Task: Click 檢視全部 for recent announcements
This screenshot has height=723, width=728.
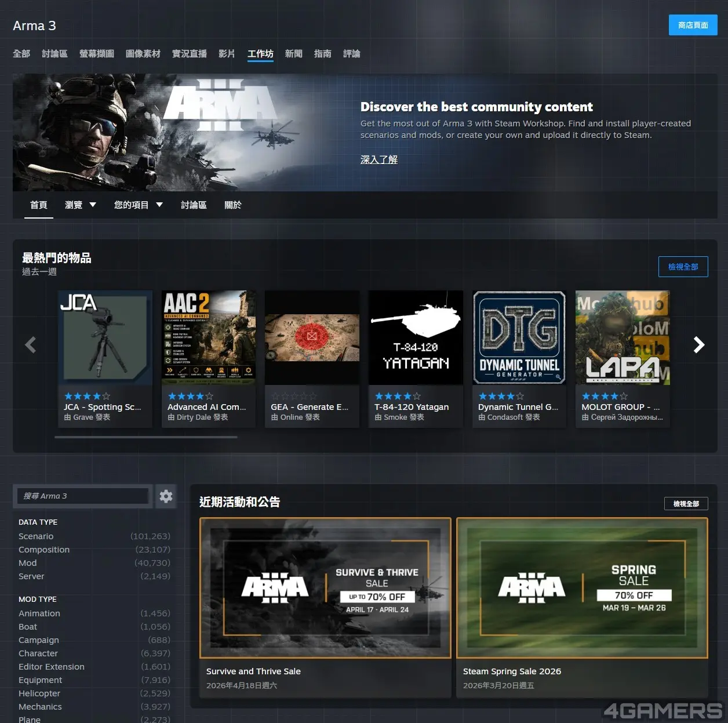Action: pos(686,504)
